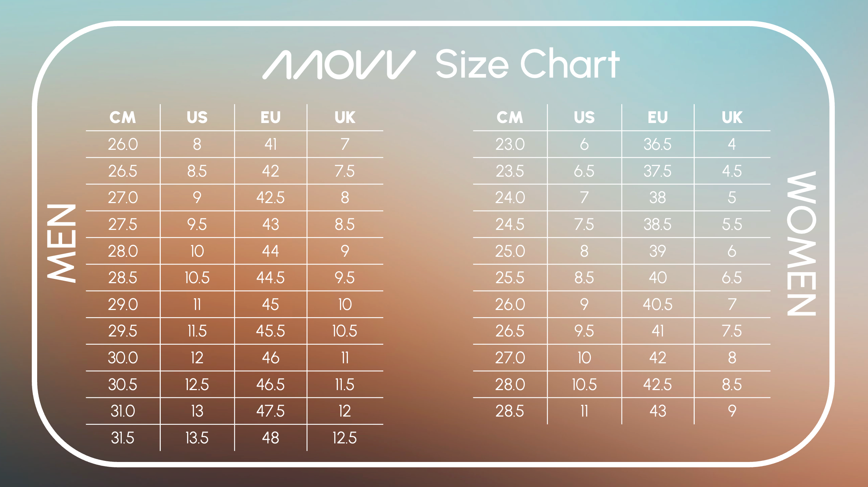Click men's 30.0 CM cell
Screen dimensions: 868x487
point(123,358)
